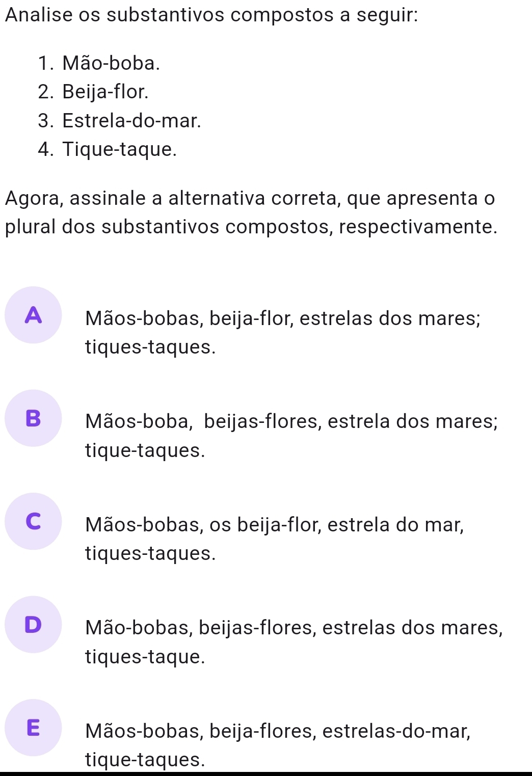Pick the E option circle
This screenshot has height=776, width=532.
[33, 728]
